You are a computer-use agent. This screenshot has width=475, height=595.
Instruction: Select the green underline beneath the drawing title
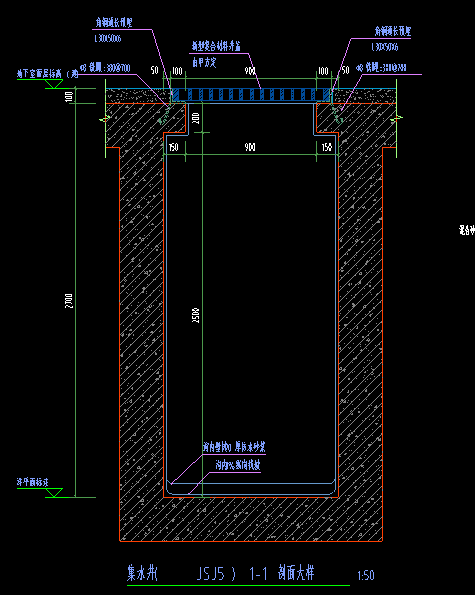(x=238, y=586)
